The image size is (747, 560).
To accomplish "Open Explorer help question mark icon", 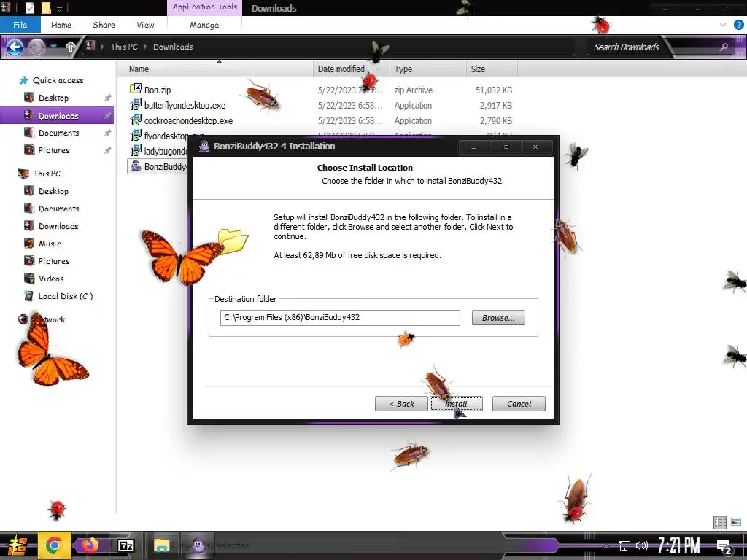I will 739,25.
